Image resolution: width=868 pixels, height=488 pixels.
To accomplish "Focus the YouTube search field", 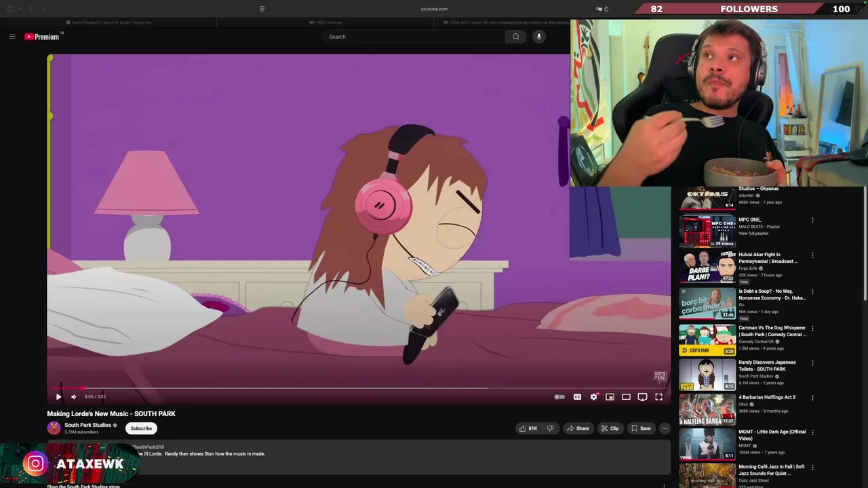I will [414, 37].
